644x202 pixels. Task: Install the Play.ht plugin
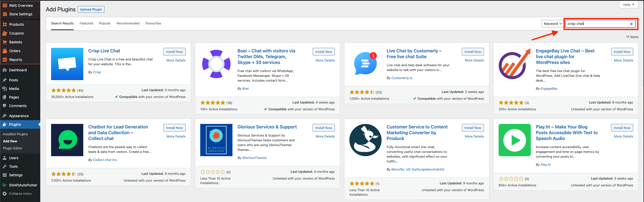click(x=622, y=128)
